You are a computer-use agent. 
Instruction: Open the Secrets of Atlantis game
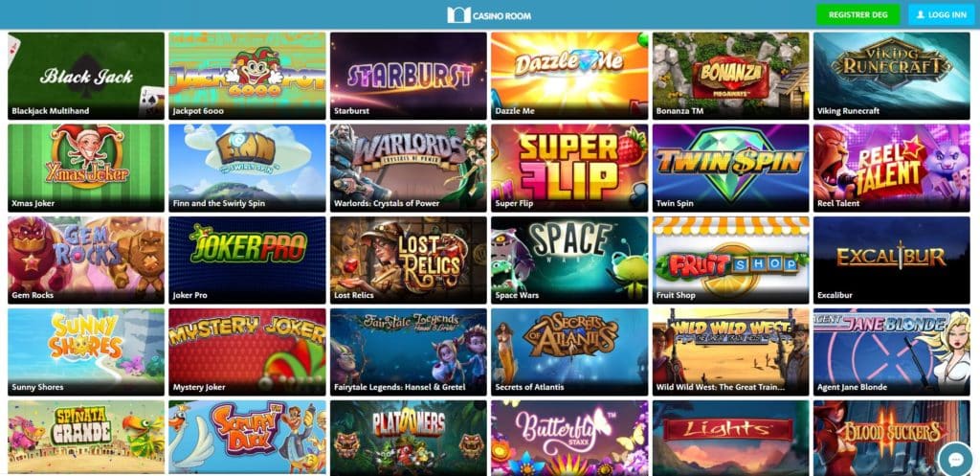coord(569,351)
